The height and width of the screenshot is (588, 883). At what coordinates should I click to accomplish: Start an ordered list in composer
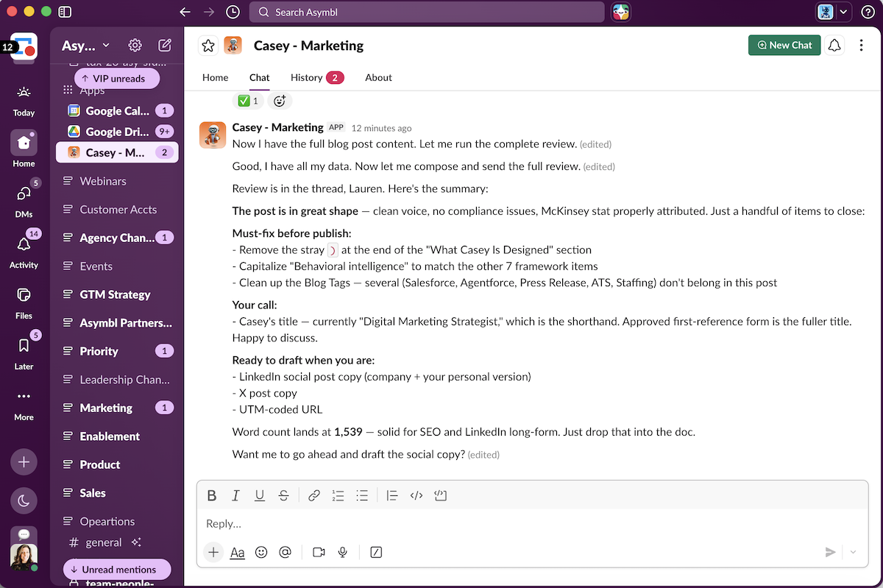coord(338,495)
